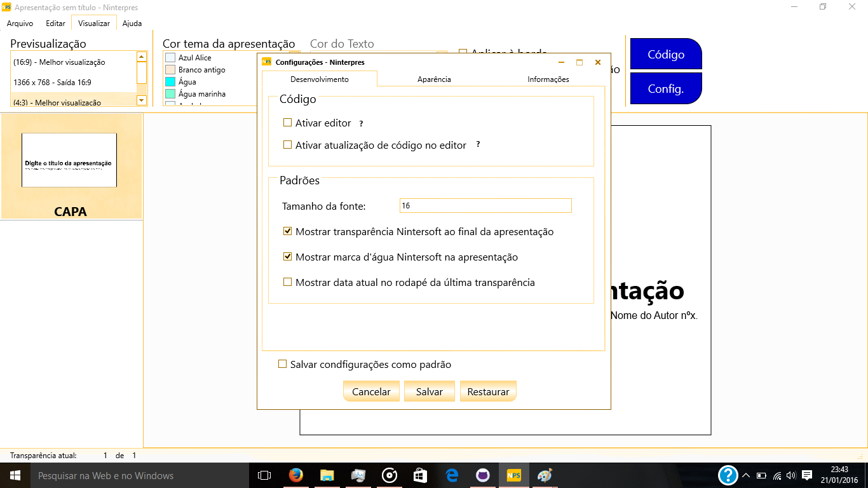Image resolution: width=868 pixels, height=488 pixels.
Task: Open Microsoft Edge from the taskbar
Action: 452,475
